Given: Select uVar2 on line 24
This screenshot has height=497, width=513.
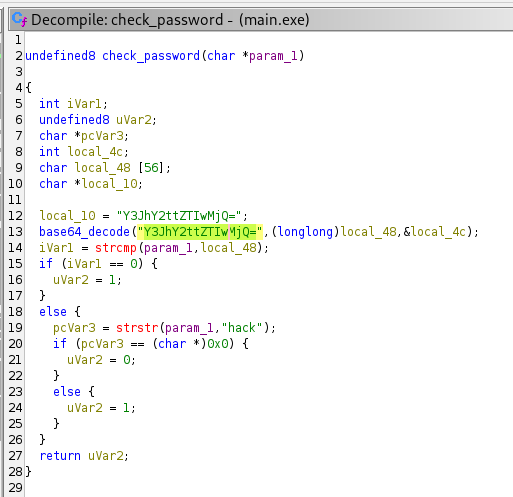Looking at the screenshot, I should click(85, 408).
